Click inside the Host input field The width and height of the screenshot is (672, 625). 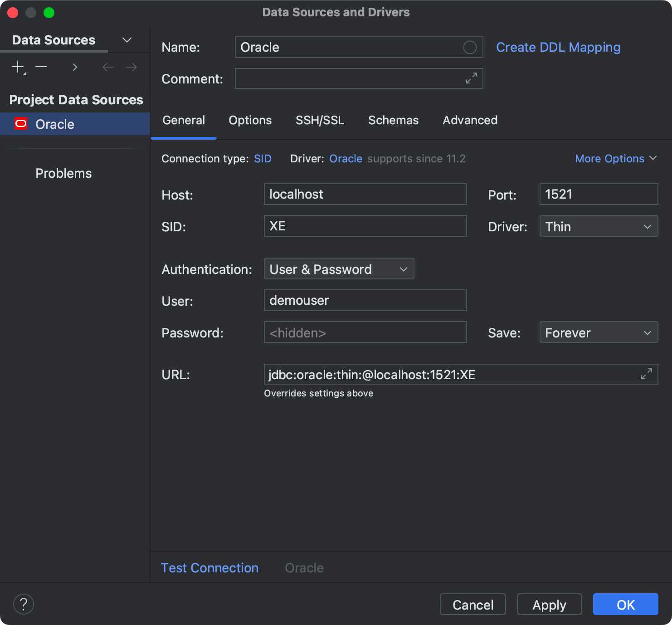click(365, 194)
